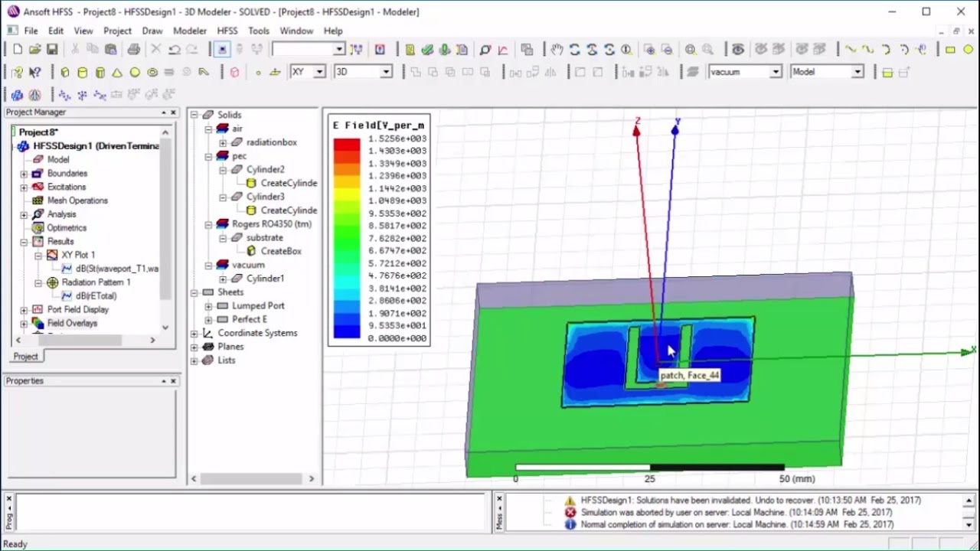Viewport: 980px width, 551px height.
Task: Open the HFSS menu
Action: pos(227,31)
